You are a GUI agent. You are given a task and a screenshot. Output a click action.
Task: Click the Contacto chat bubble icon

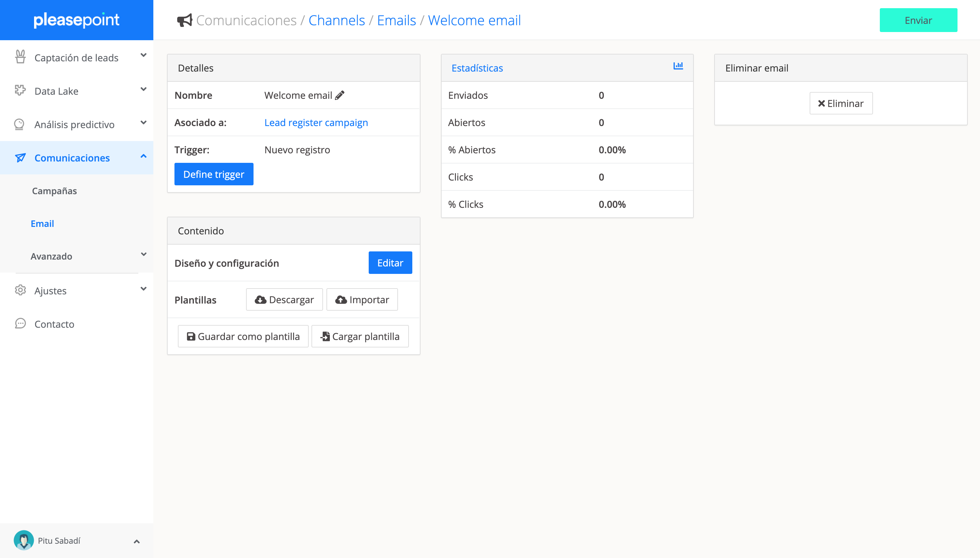point(20,324)
